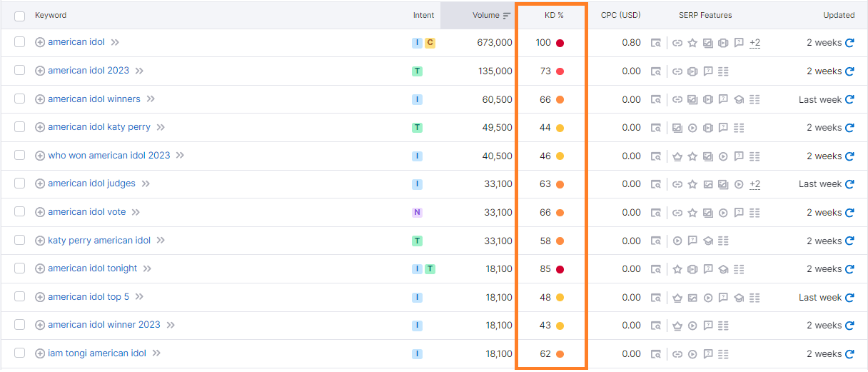Check the american idol vote checkbox

coord(19,212)
